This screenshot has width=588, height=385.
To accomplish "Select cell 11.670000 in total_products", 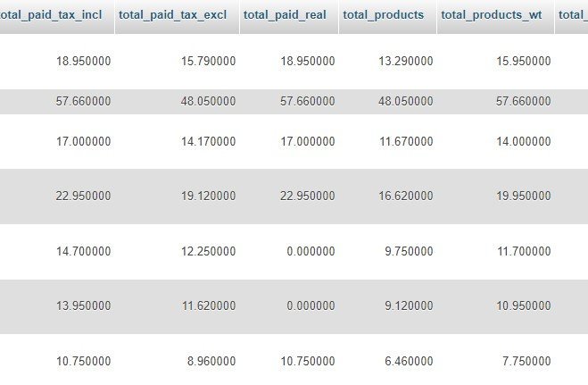I will (406, 141).
